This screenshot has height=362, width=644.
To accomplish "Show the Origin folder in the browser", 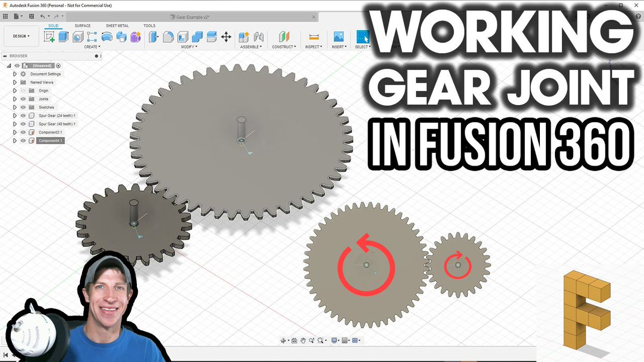I will (23, 90).
